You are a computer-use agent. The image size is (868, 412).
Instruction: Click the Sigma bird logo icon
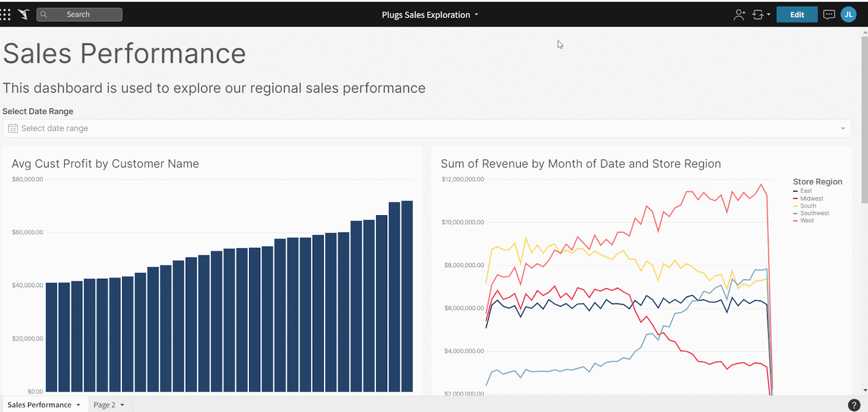(x=23, y=15)
